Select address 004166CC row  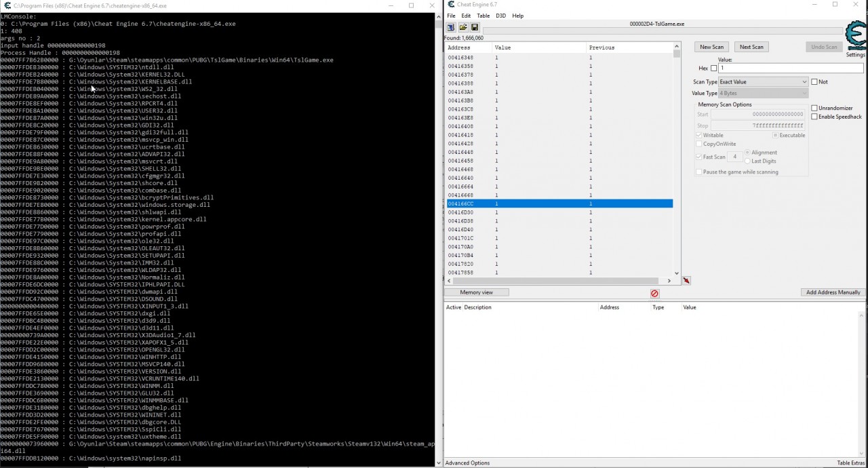[559, 203]
